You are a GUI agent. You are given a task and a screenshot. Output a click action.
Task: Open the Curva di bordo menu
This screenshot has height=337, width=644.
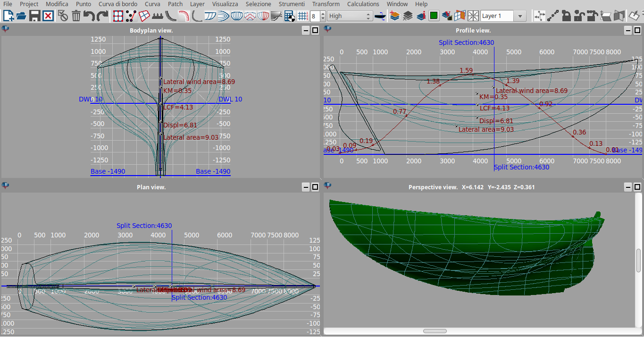(118, 4)
